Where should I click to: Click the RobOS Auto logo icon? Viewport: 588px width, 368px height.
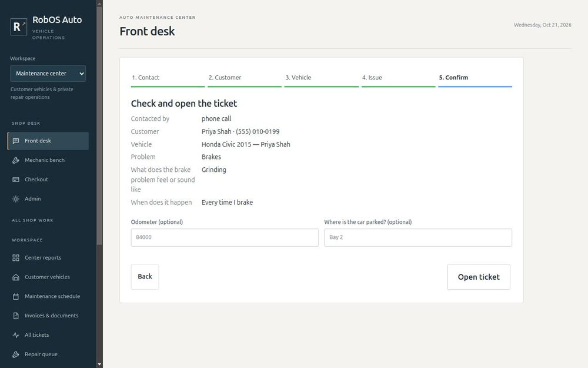pos(18,26)
